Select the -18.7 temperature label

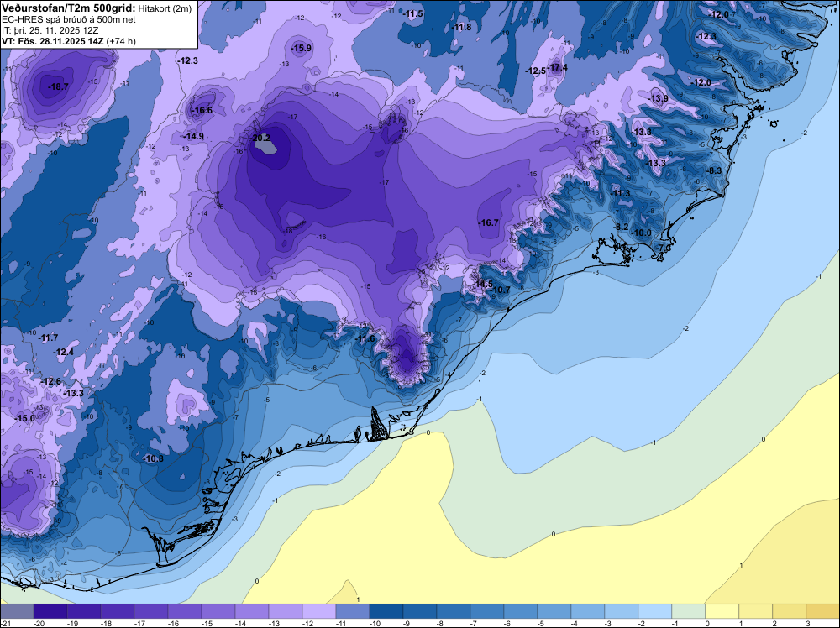(x=58, y=86)
